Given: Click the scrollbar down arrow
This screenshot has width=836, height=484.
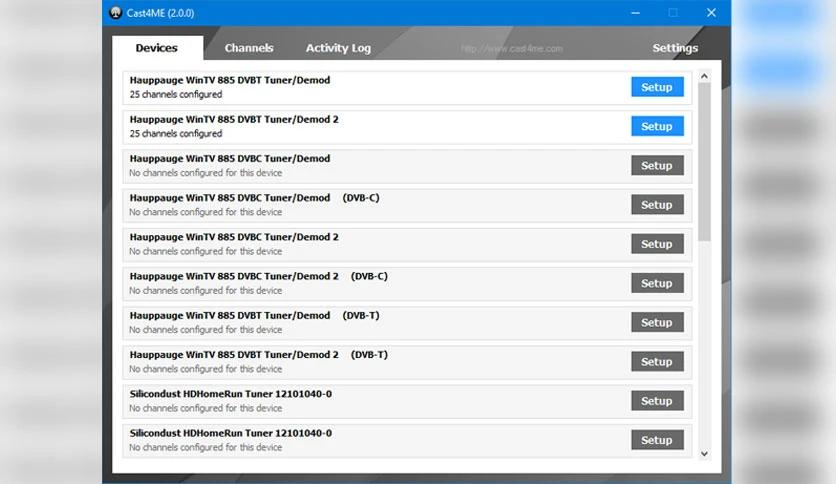Looking at the screenshot, I should point(704,454).
